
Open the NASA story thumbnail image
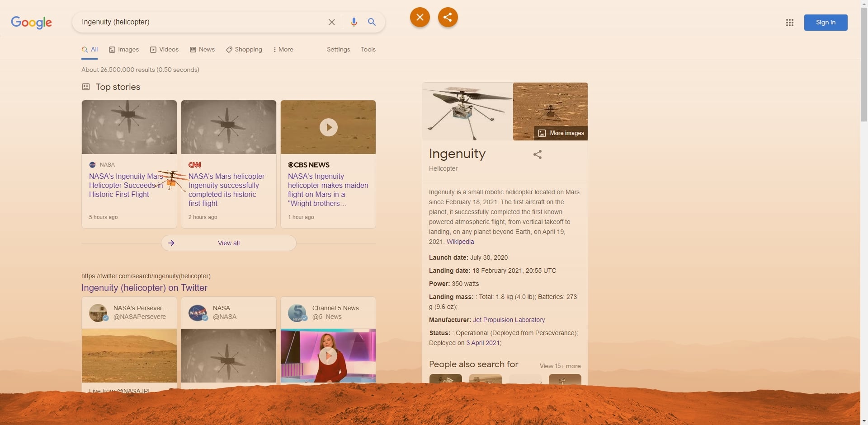tap(129, 127)
